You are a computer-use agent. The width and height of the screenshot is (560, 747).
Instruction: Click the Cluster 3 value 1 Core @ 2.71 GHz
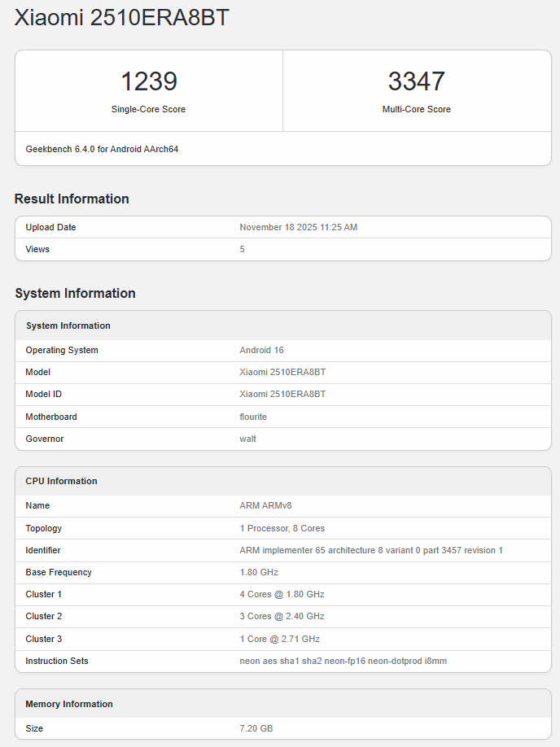(279, 639)
